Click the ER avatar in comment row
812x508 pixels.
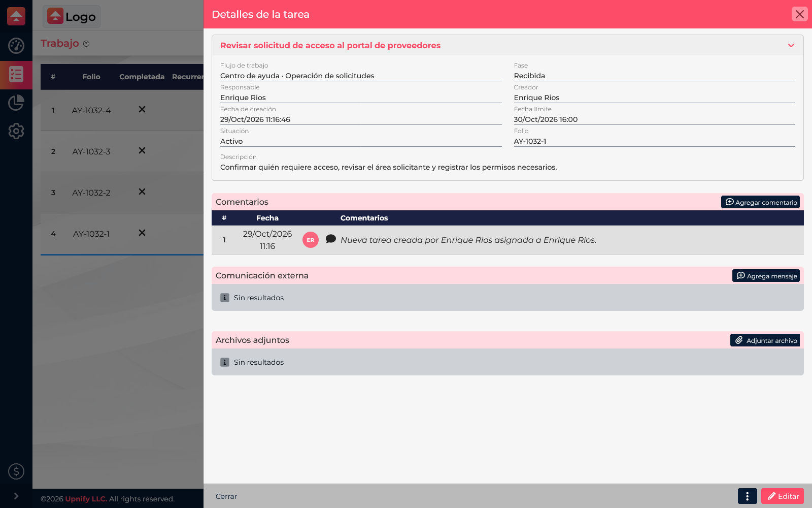[311, 240]
